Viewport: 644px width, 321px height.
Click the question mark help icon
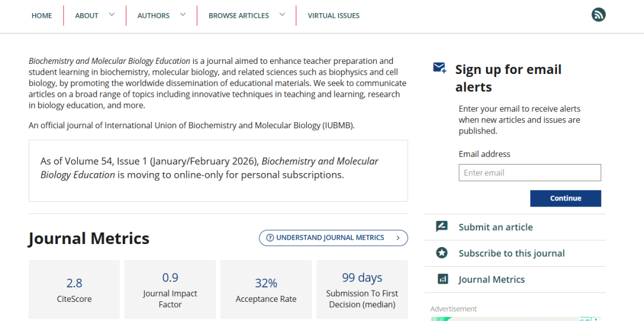270,237
